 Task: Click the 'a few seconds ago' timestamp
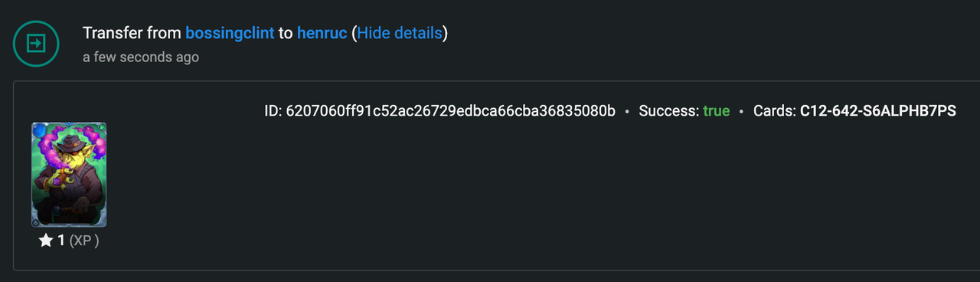pyautogui.click(x=141, y=57)
